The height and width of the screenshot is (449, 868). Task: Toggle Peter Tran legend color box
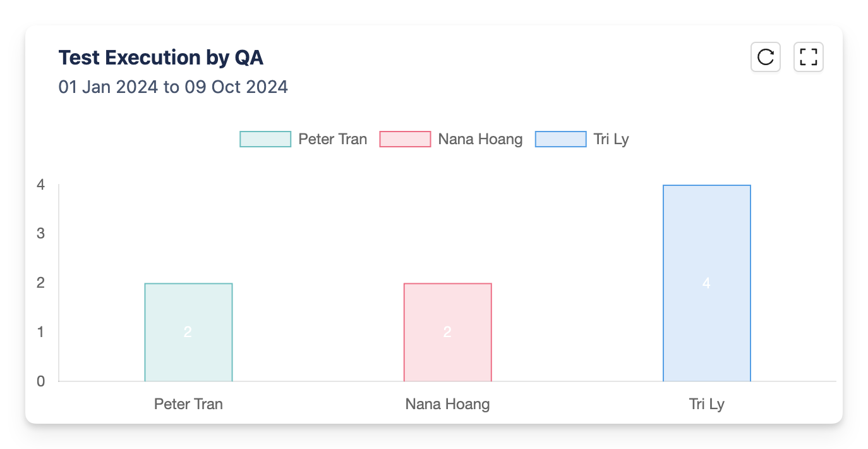point(265,139)
